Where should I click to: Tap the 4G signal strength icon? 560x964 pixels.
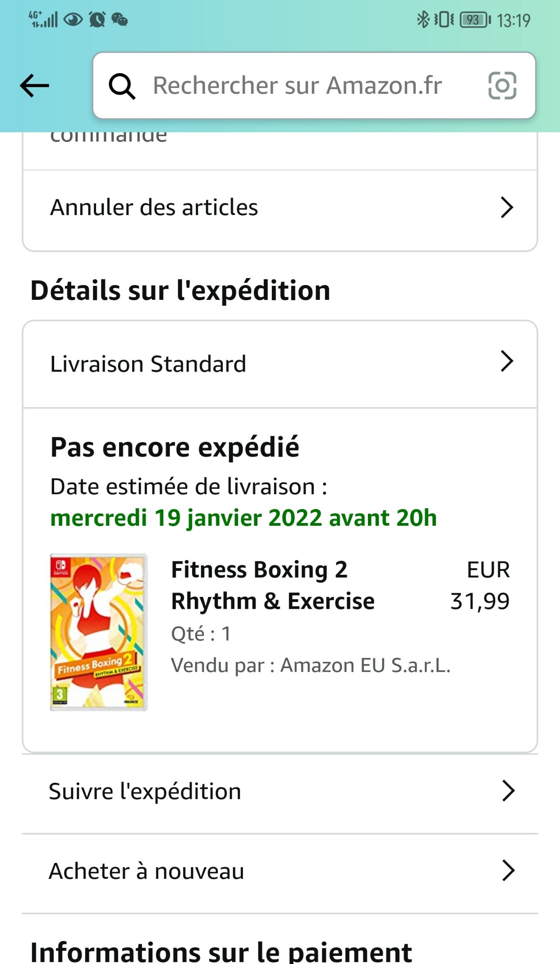(x=43, y=19)
